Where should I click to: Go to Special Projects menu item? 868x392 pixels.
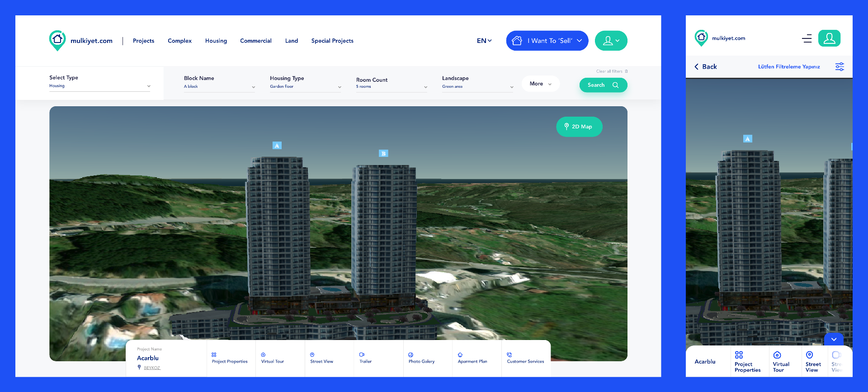[332, 41]
